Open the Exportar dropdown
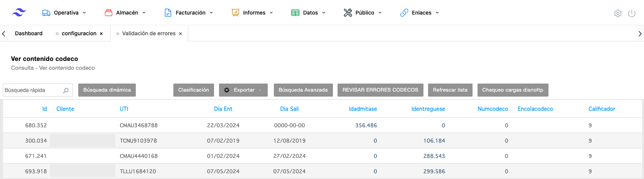Image resolution: width=644 pixels, height=179 pixels. tap(243, 90)
